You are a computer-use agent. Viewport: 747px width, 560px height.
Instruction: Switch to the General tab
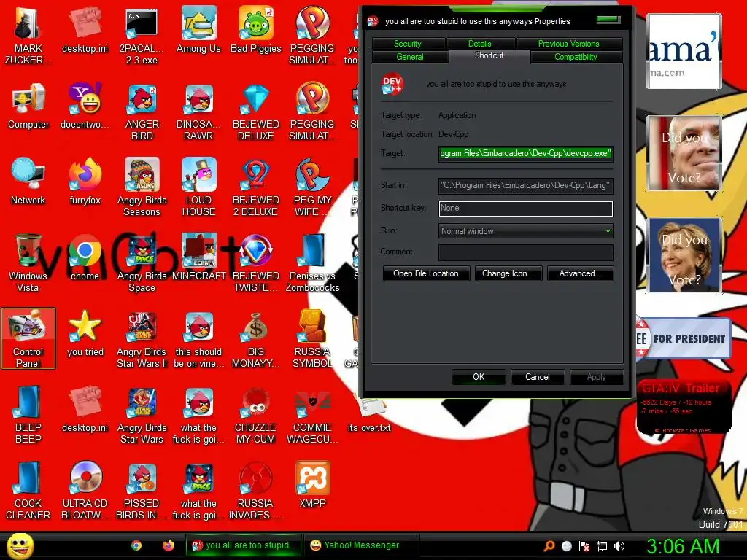tap(410, 57)
